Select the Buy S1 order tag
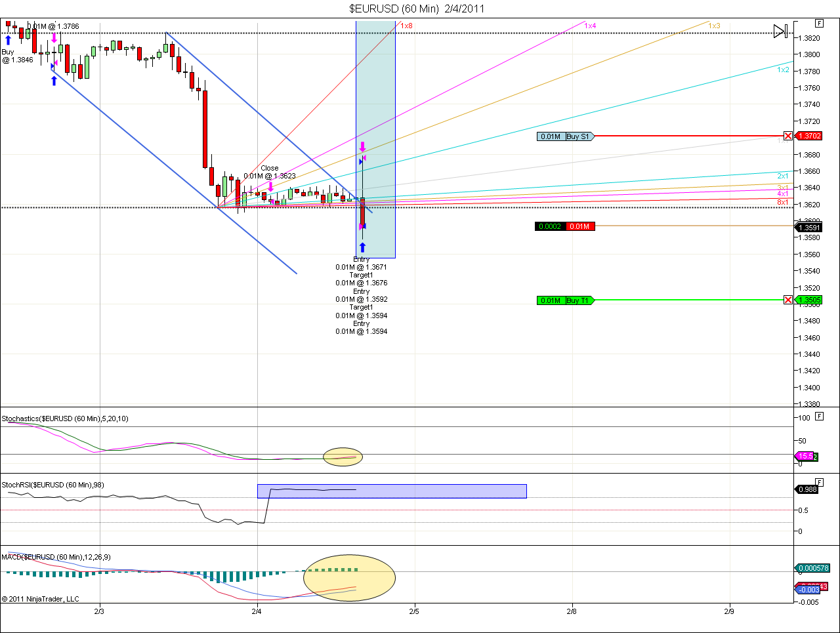840x633 pixels. pyautogui.click(x=577, y=136)
